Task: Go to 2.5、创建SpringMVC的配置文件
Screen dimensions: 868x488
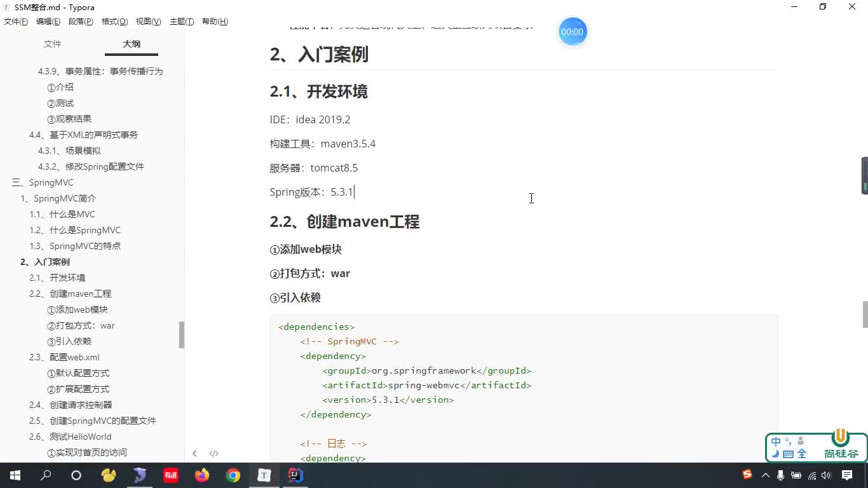Action: pos(93,421)
